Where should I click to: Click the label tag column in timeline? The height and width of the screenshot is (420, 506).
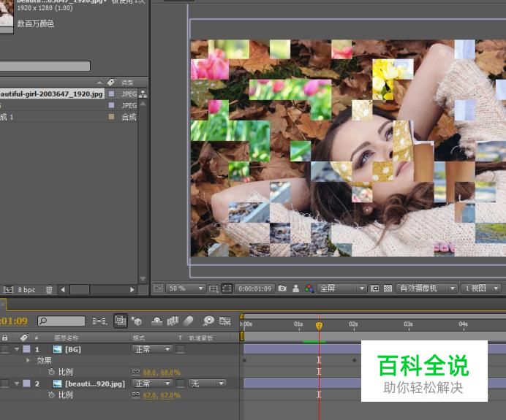point(24,337)
